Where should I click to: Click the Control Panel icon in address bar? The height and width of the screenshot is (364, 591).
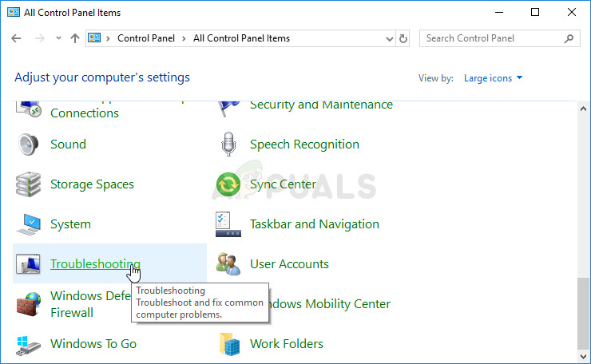tap(94, 38)
